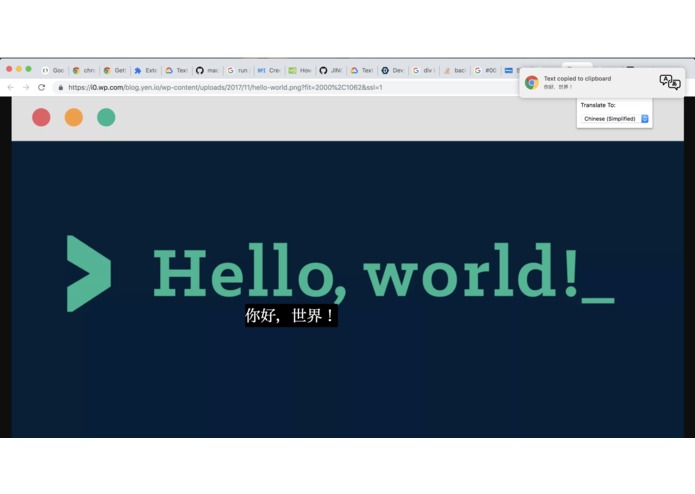Click the browser forward arrow
The height and width of the screenshot is (494, 695).
[26, 87]
